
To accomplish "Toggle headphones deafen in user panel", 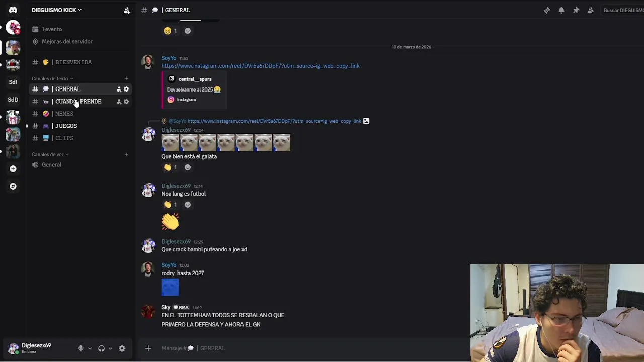I will [x=101, y=348].
